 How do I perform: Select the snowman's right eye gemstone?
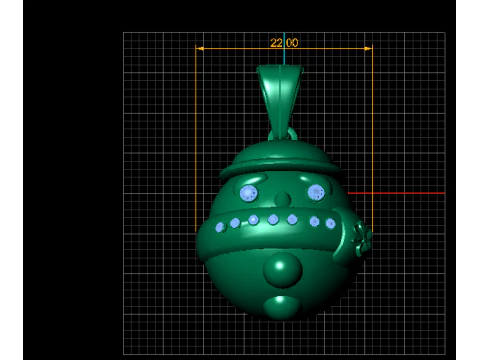click(316, 192)
